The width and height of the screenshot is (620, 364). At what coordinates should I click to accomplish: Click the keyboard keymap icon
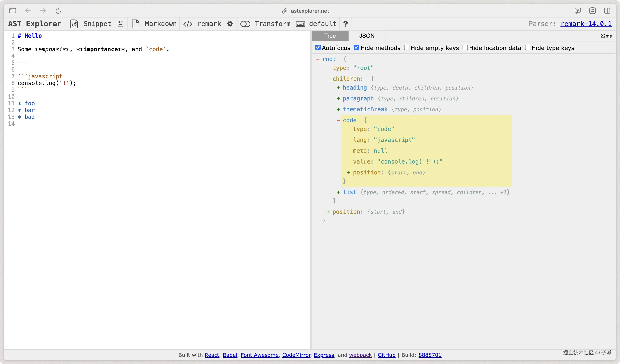tap(300, 24)
